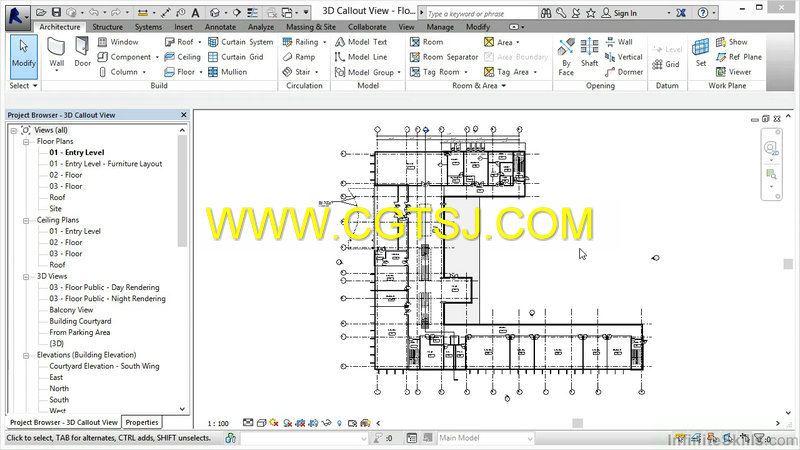
Task: Select the Door tool
Action: 82,53
